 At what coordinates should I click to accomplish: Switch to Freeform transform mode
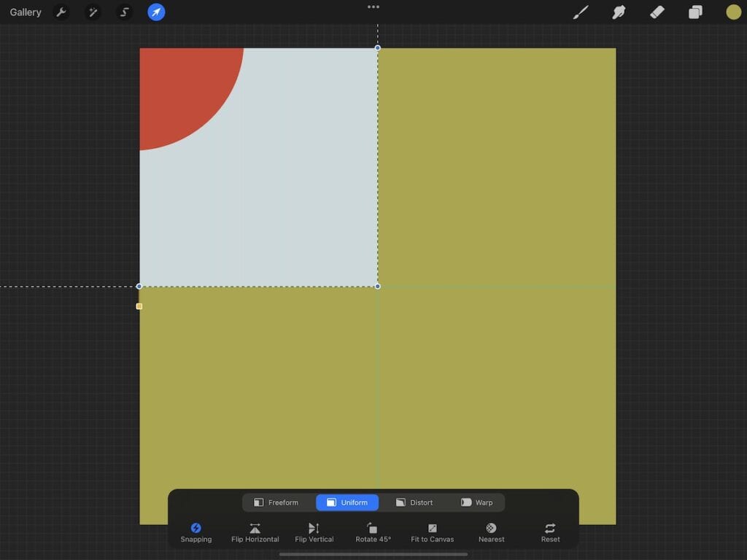point(282,502)
